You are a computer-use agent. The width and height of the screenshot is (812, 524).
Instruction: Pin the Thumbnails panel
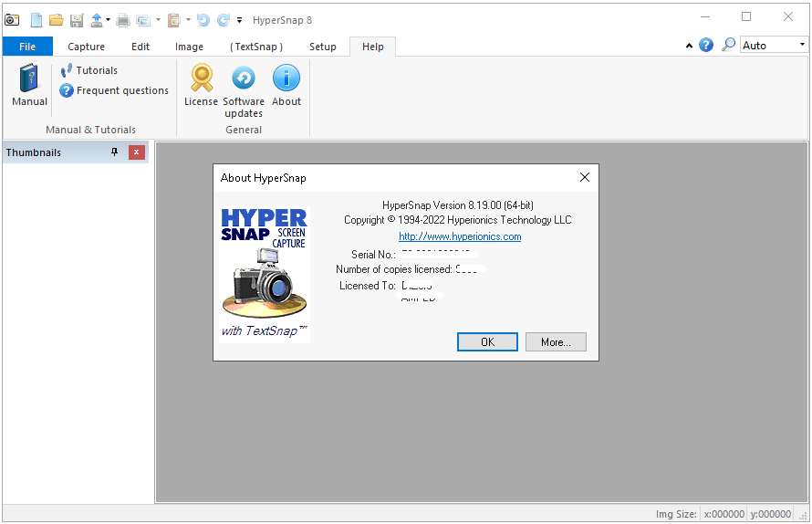pos(114,152)
